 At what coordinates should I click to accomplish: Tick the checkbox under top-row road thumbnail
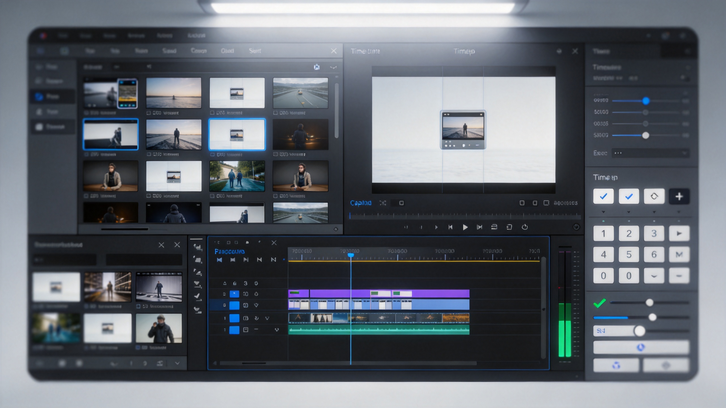click(x=275, y=113)
